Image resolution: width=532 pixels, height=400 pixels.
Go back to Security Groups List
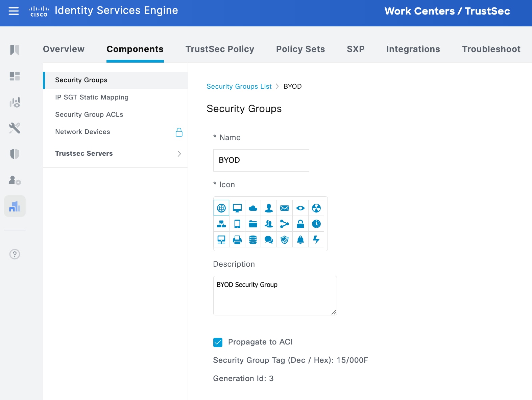pyautogui.click(x=239, y=86)
